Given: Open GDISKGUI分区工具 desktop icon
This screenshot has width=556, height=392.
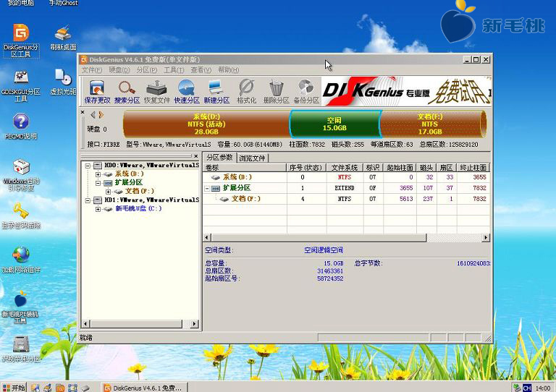Looking at the screenshot, I should 21,85.
